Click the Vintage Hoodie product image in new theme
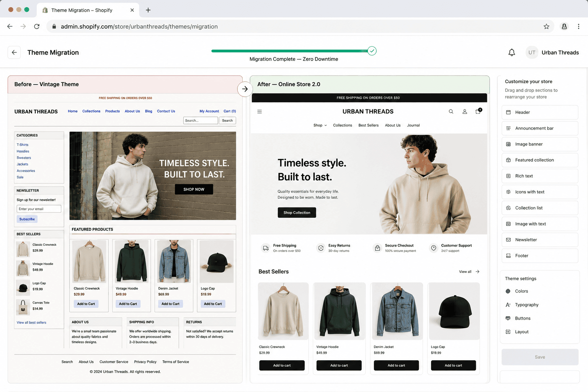This screenshot has width=588, height=392. coord(339,311)
